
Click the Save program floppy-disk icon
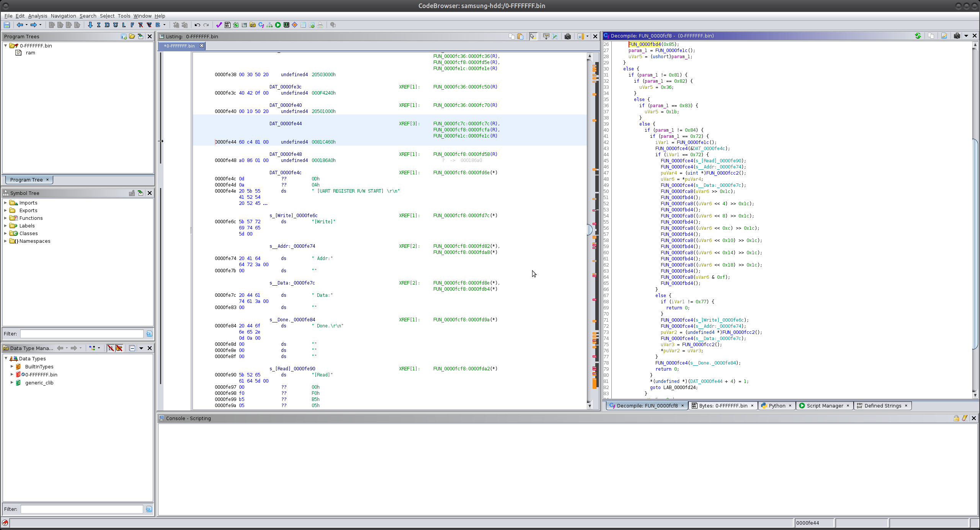click(x=7, y=25)
